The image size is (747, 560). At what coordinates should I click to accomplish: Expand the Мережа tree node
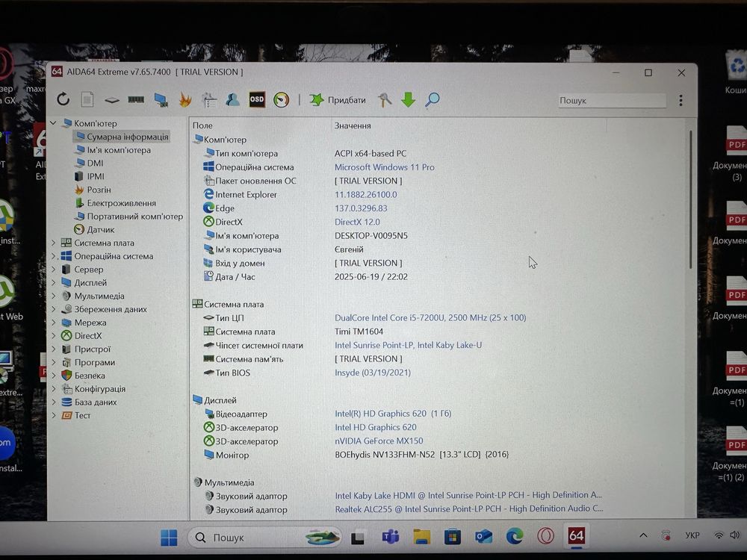pos(53,323)
